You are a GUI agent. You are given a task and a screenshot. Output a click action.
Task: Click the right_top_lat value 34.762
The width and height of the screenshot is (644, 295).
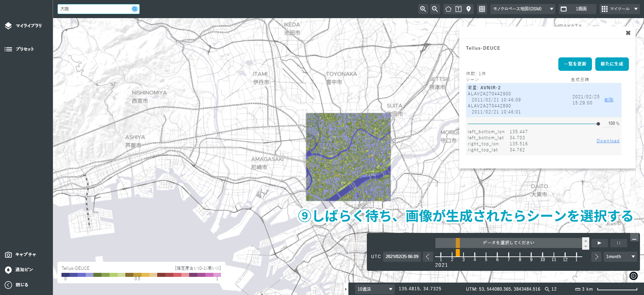click(x=517, y=150)
